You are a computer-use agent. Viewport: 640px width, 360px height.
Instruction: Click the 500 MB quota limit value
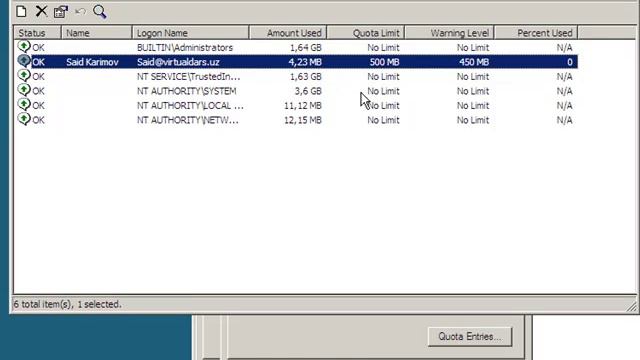[384, 62]
